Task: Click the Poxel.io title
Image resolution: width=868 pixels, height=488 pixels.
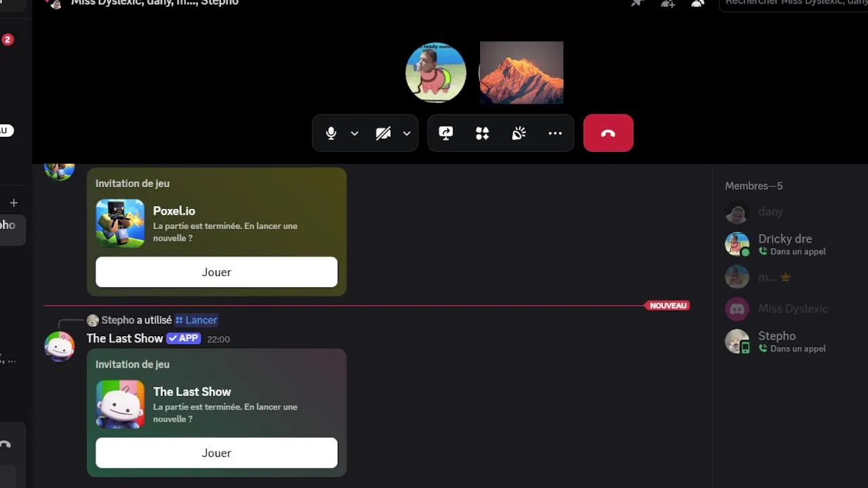Action: coord(174,211)
